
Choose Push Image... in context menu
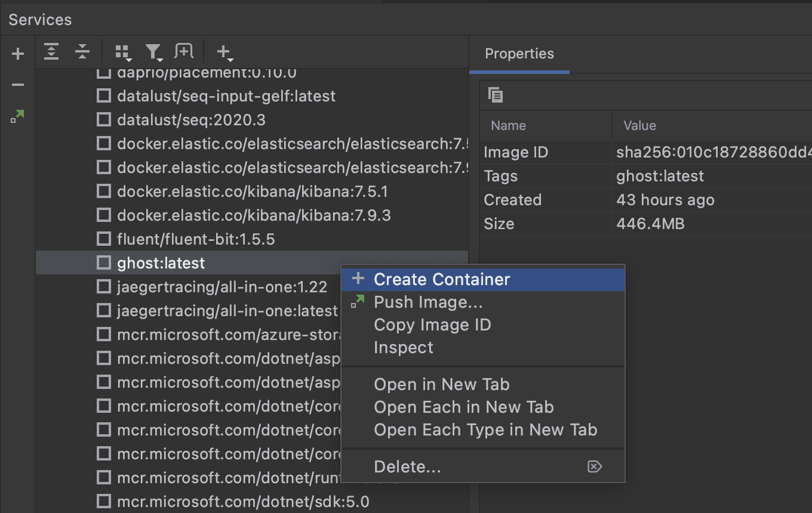[428, 302]
